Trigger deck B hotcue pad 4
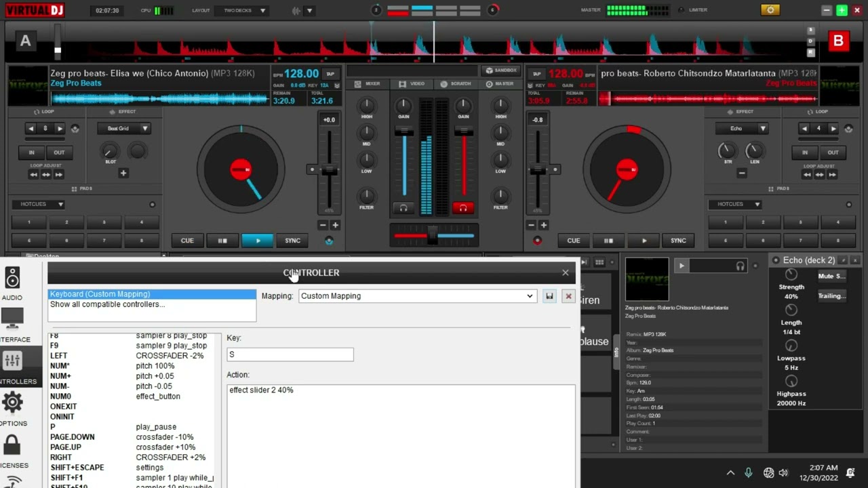Screen dimensions: 868x488 (x=837, y=222)
